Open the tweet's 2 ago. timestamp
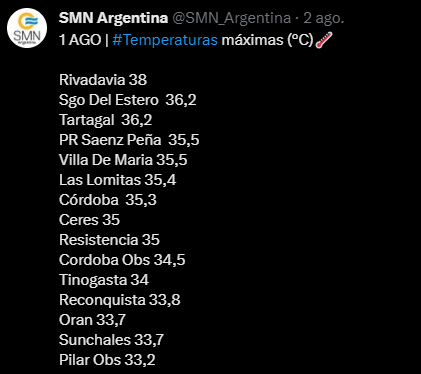This screenshot has width=421, height=374. tap(323, 18)
